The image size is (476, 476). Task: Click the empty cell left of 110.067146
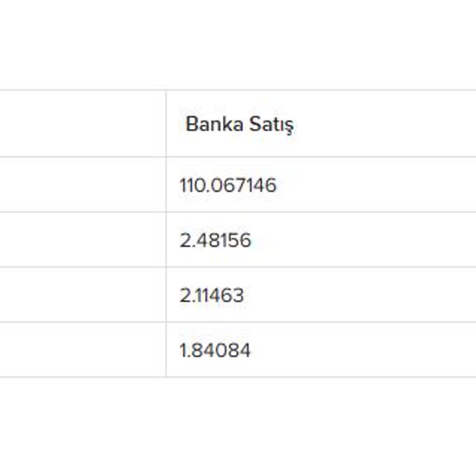[81, 185]
